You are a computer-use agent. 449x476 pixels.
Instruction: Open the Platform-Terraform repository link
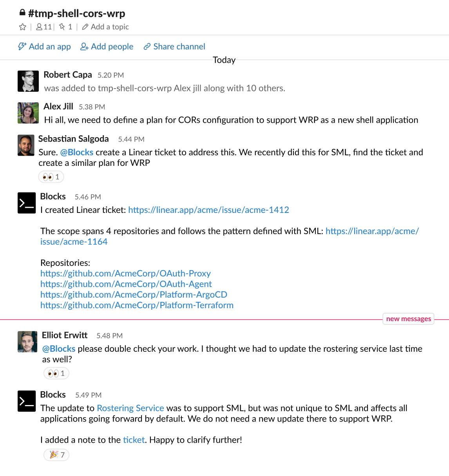(137, 305)
